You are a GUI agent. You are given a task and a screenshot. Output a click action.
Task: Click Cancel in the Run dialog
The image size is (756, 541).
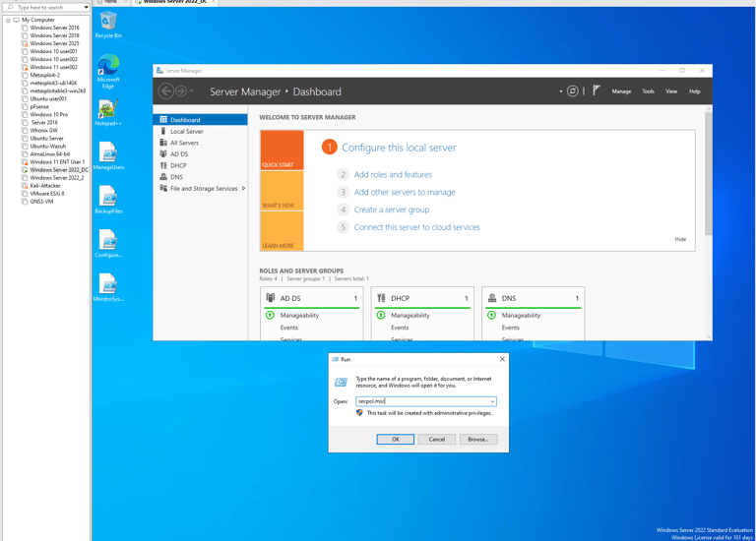coord(437,439)
